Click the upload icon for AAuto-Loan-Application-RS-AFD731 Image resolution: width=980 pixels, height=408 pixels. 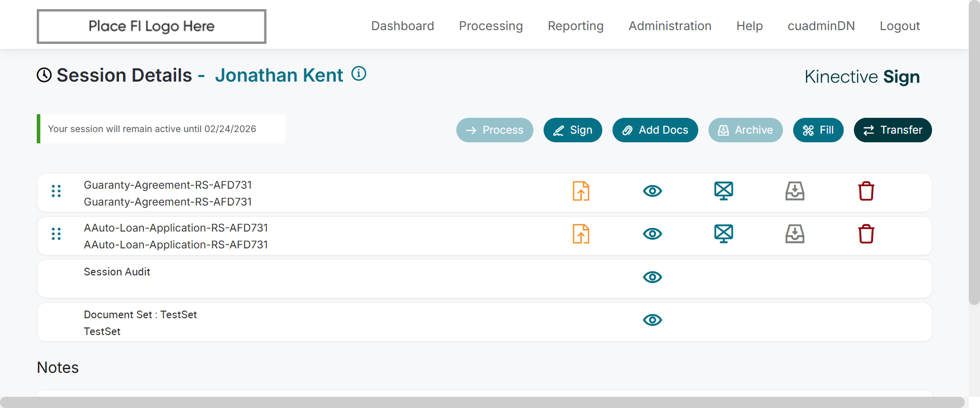click(581, 234)
